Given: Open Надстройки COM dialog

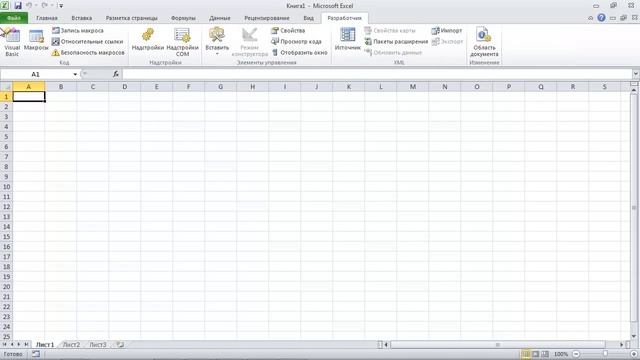Looking at the screenshot, I should click(182, 42).
